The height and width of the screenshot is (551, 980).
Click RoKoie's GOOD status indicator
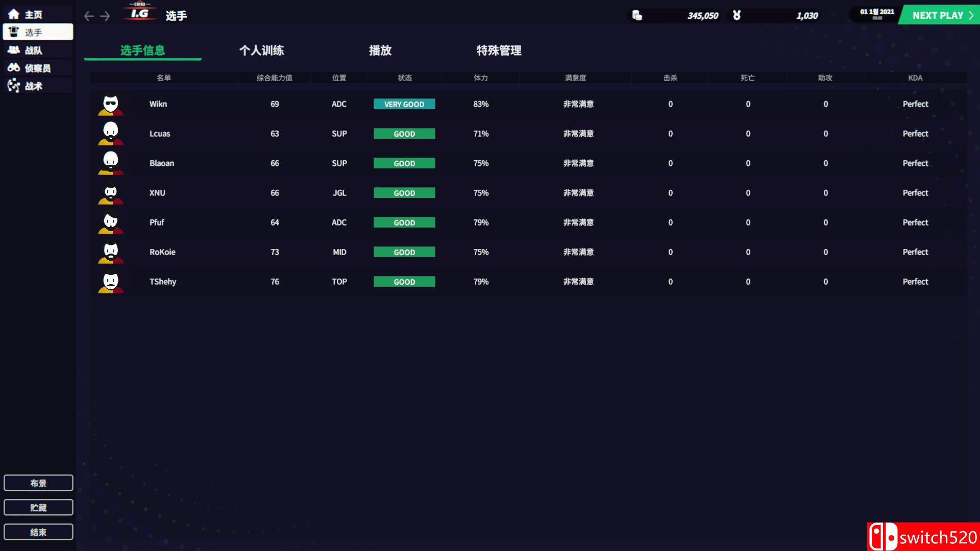pyautogui.click(x=404, y=252)
